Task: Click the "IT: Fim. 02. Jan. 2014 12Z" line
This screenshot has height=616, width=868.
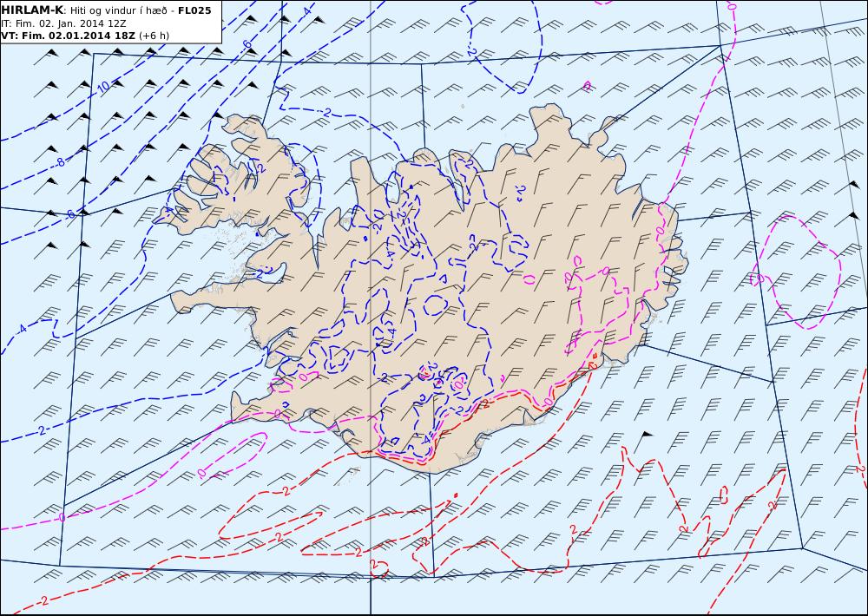Action: [x=63, y=23]
